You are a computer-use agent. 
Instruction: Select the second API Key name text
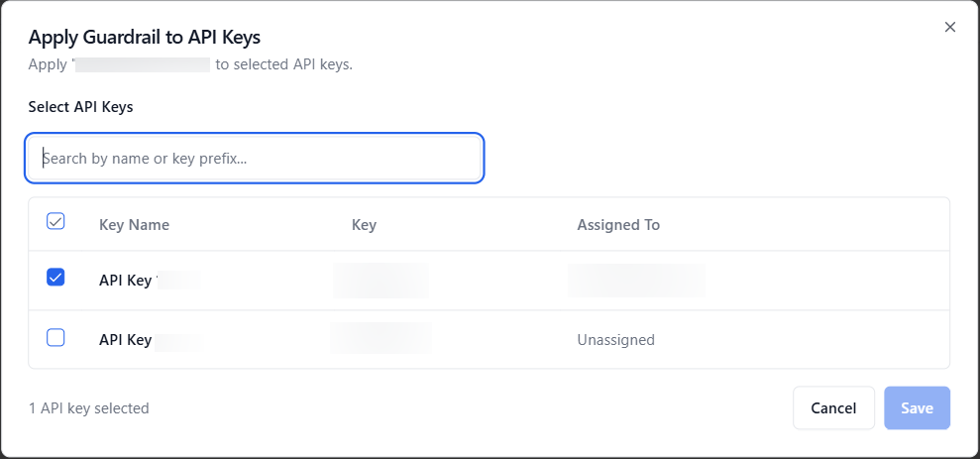pyautogui.click(x=126, y=340)
